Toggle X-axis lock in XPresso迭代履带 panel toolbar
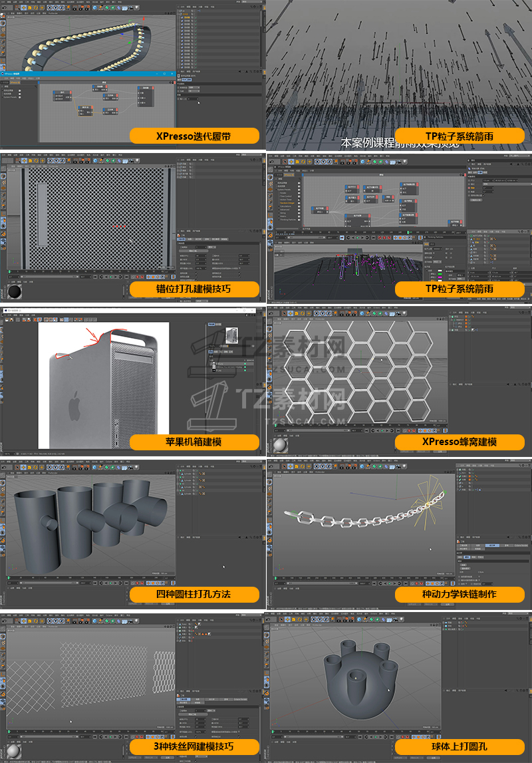532x763 pixels. pos(50,7)
